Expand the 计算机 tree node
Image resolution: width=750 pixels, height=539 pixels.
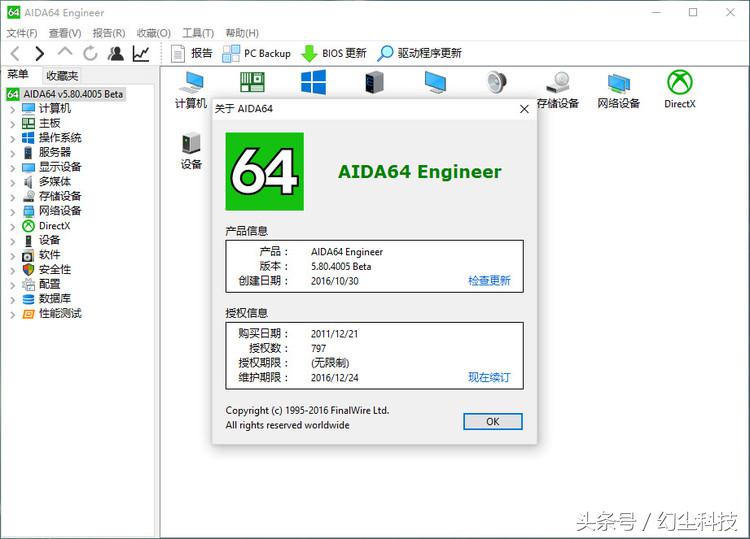[12, 109]
